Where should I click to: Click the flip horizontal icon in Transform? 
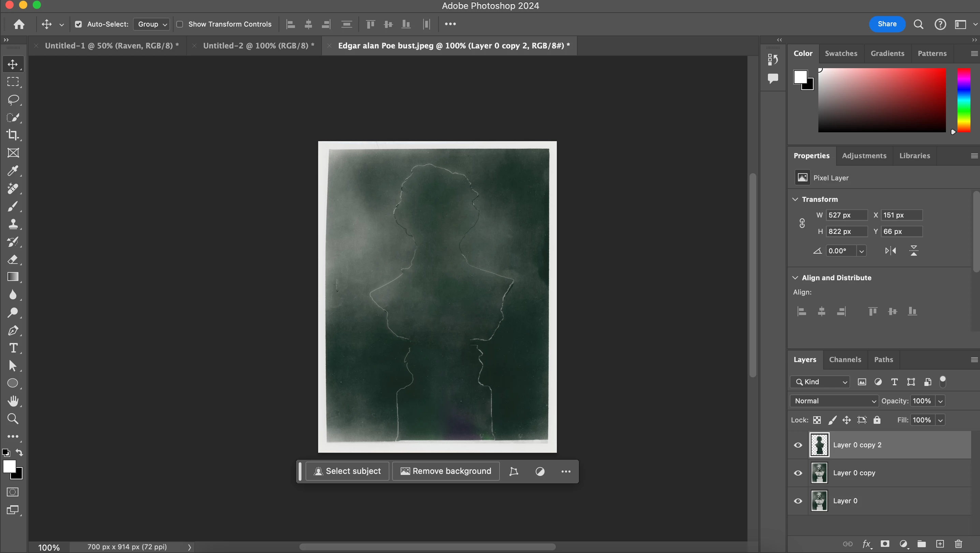(890, 251)
